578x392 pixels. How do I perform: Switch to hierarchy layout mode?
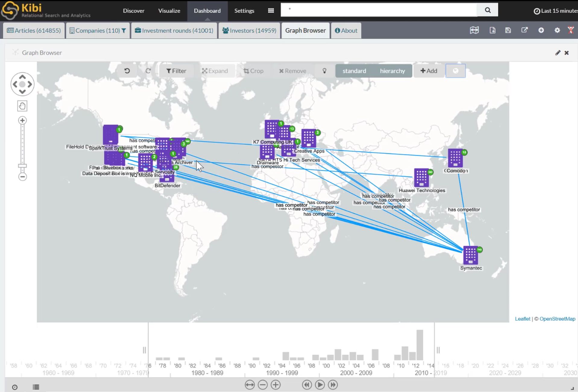point(392,71)
